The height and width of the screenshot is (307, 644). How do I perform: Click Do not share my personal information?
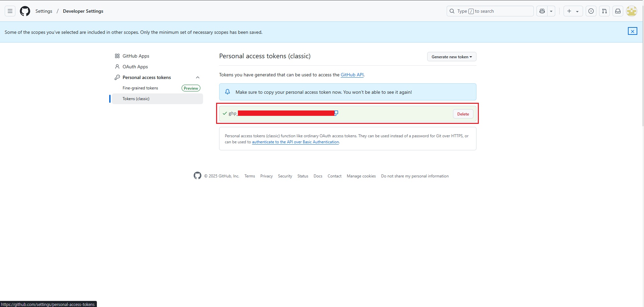415,176
